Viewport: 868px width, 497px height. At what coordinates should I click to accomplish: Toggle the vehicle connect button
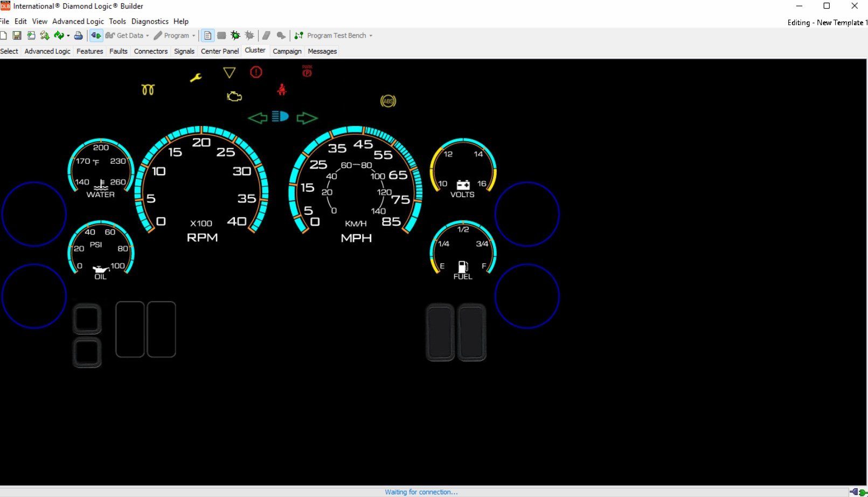pos(96,36)
